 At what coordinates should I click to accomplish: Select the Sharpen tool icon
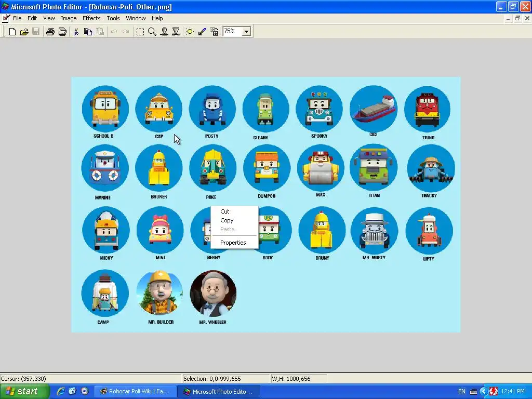tap(176, 32)
